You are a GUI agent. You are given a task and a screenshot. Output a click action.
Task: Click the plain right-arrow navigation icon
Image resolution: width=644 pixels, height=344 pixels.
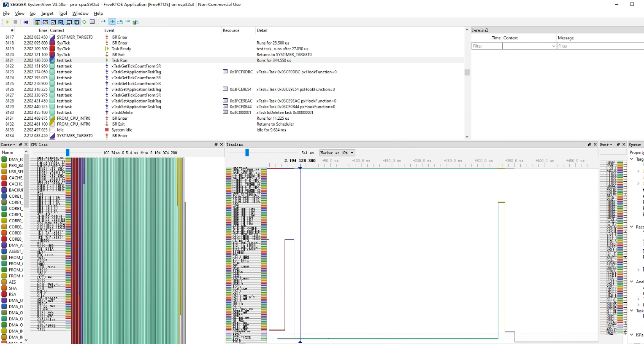coord(104,21)
